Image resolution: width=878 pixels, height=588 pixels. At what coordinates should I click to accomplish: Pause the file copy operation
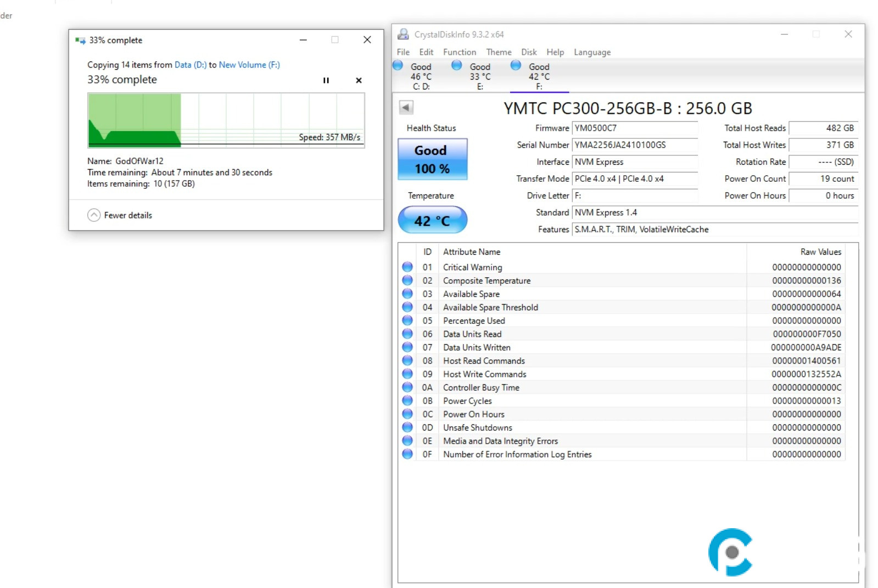[326, 80]
